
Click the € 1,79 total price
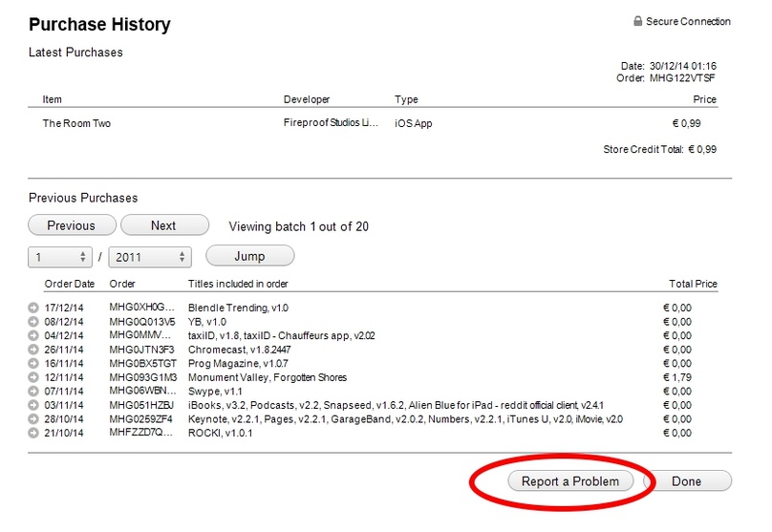[677, 377]
